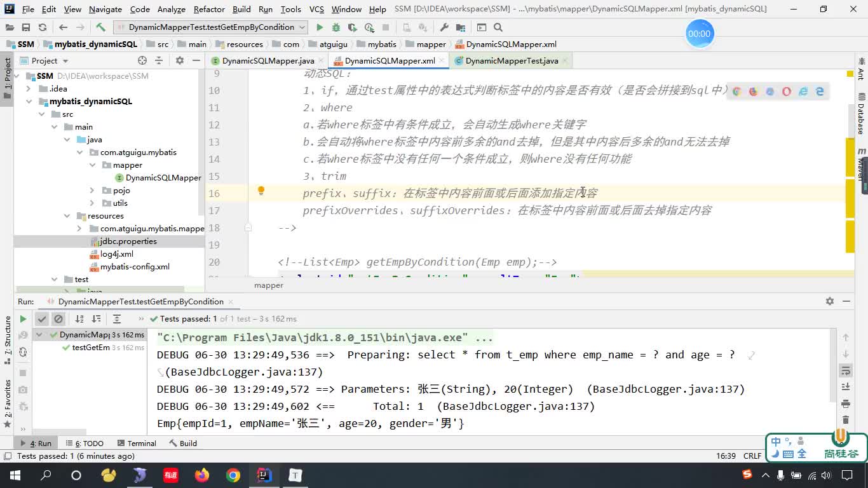
Task: Run the test with the green play icon
Action: (x=320, y=27)
